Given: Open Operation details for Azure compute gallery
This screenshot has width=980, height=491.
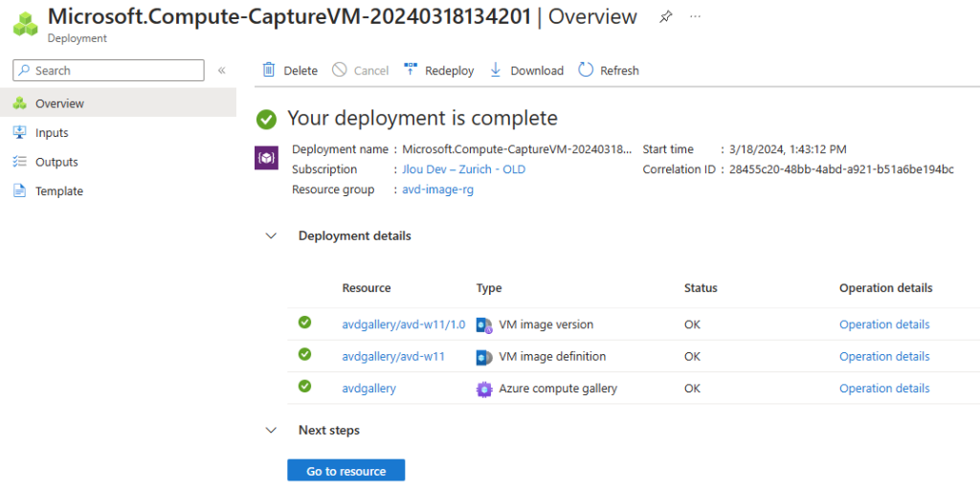Looking at the screenshot, I should click(884, 388).
